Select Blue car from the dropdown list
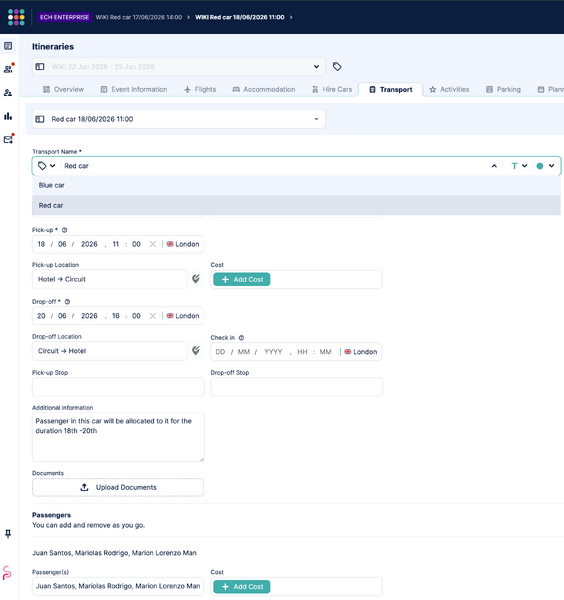 [x=296, y=185]
